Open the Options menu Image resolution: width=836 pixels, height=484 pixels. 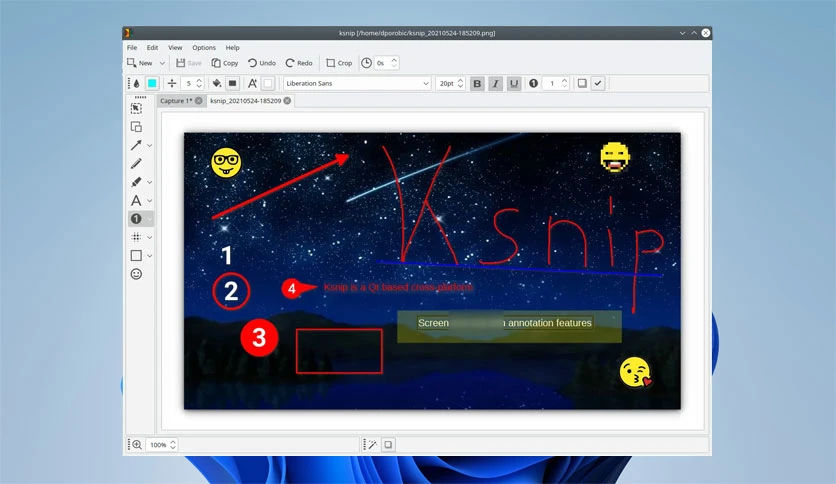[x=204, y=47]
